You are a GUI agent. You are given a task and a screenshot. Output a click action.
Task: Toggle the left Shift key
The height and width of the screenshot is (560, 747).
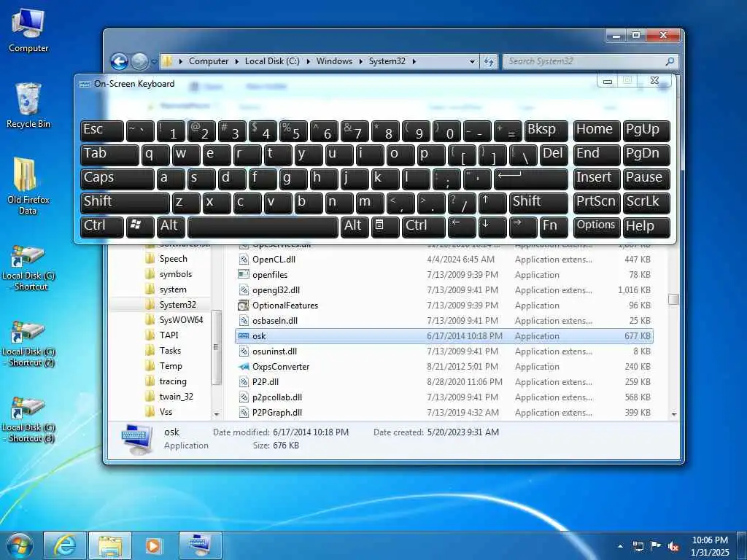[x=125, y=203]
